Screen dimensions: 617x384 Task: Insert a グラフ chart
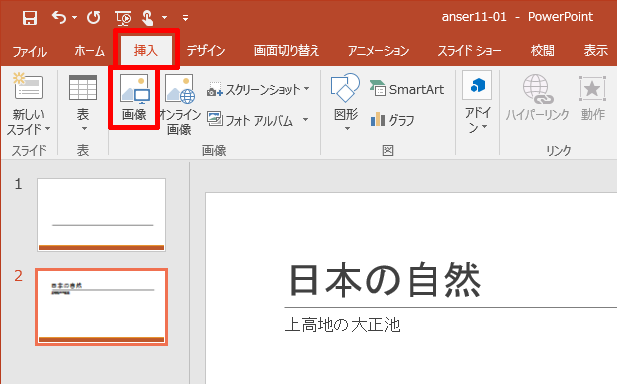coord(392,119)
